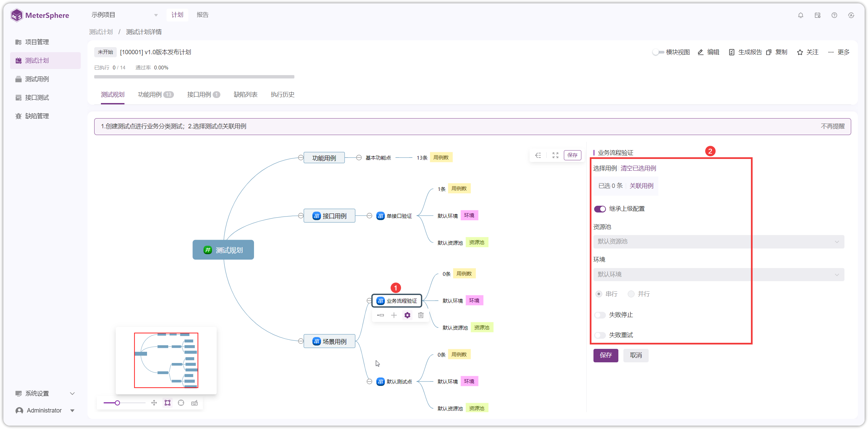
Task: Add a child node with plus icon
Action: pos(394,315)
